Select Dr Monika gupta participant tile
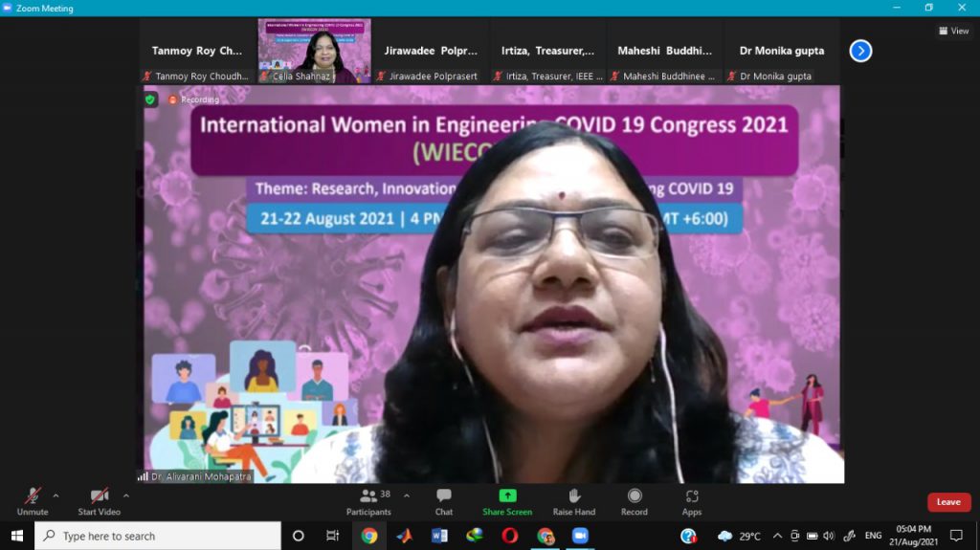This screenshot has width=980, height=550. point(781,52)
